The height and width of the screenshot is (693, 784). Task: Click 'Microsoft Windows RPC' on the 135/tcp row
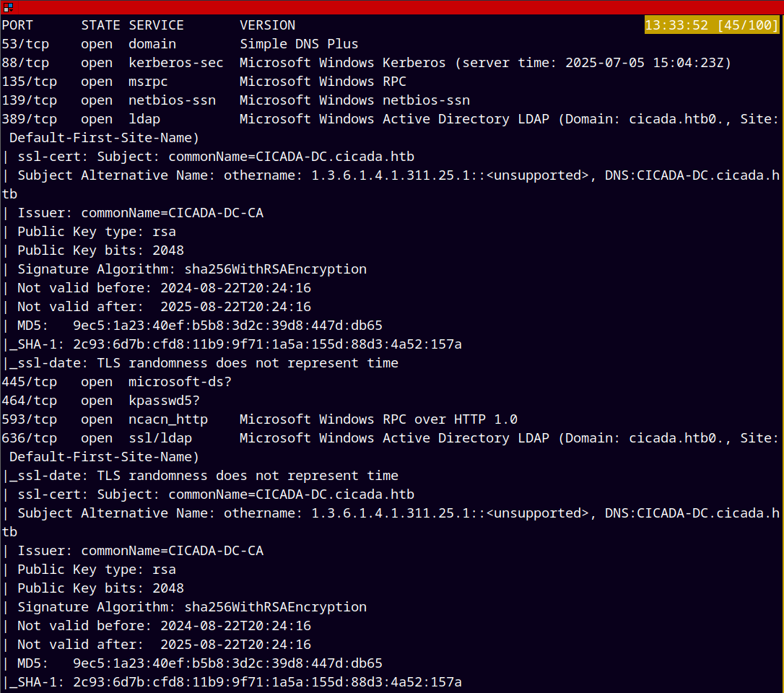point(323,82)
